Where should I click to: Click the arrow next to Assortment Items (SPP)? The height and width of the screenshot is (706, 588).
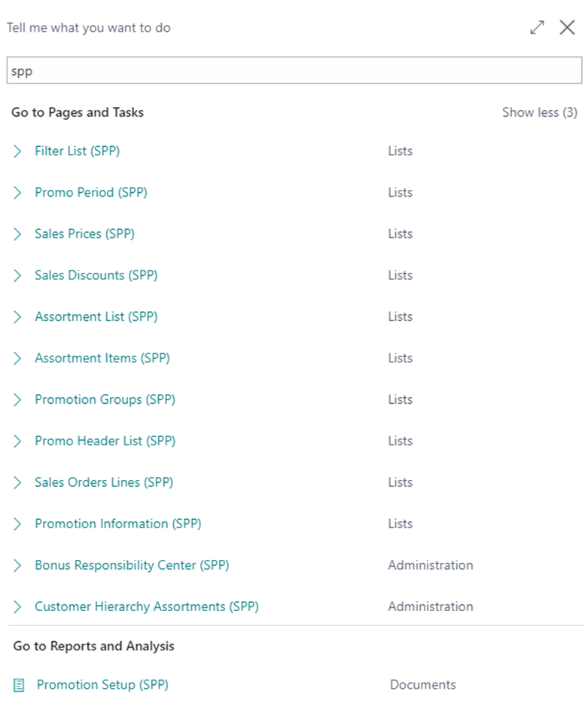click(18, 359)
